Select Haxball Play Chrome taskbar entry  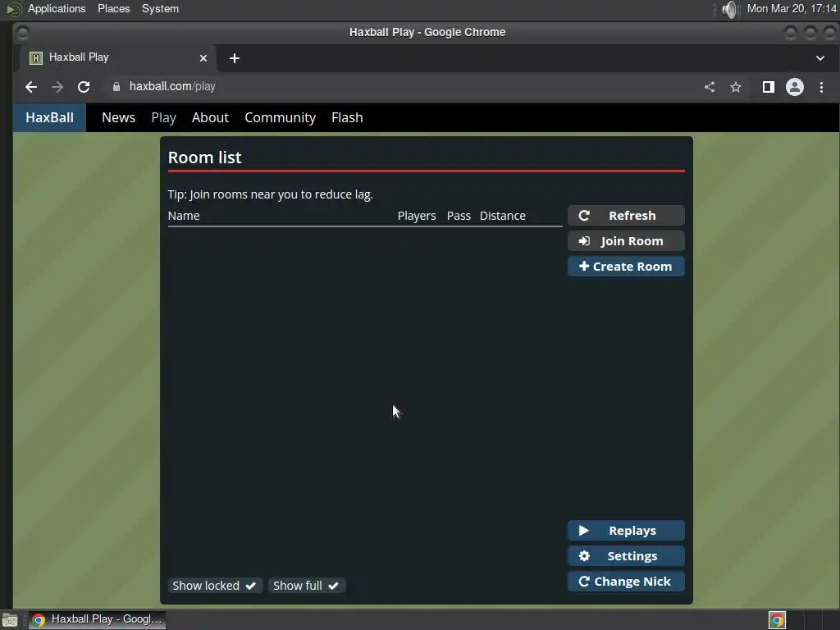[97, 619]
